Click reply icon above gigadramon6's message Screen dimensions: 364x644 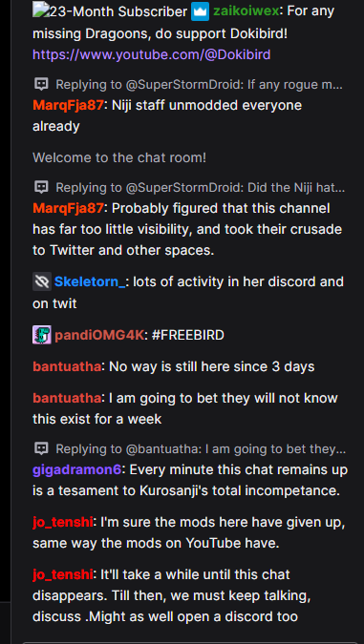click(41, 448)
